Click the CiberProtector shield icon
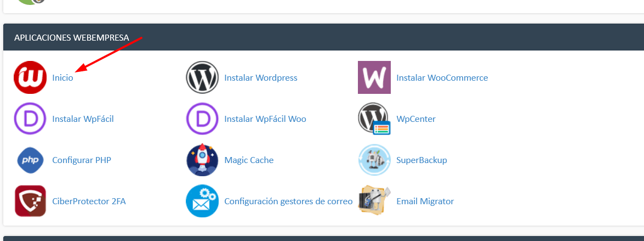The height and width of the screenshot is (241, 644). 30,201
